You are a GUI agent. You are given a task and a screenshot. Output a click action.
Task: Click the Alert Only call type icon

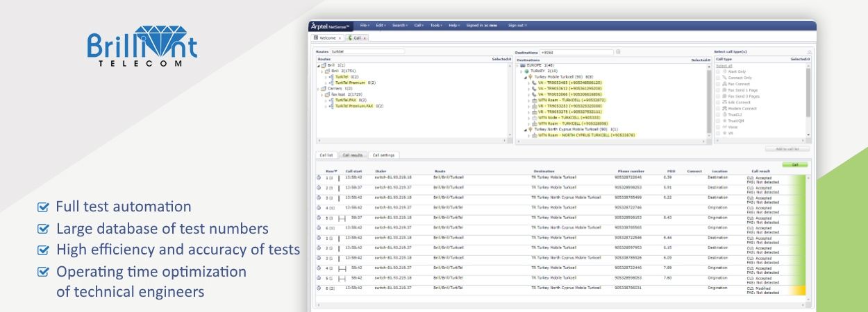click(x=724, y=71)
